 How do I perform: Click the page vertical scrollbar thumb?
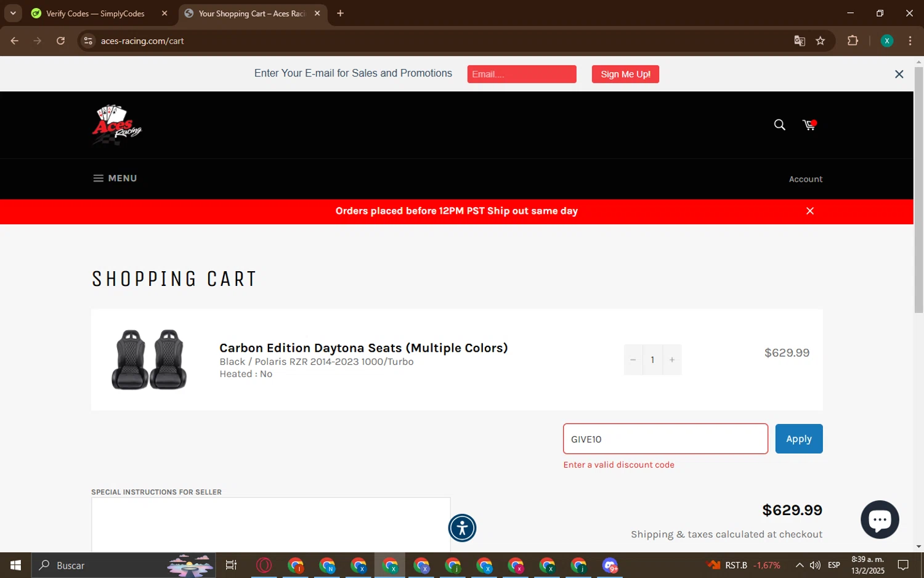click(918, 190)
